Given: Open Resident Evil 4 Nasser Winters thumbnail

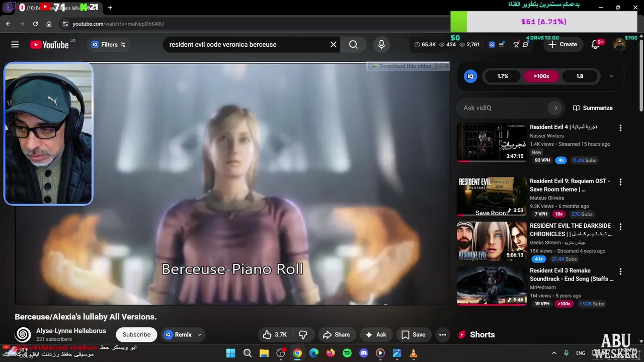Looking at the screenshot, I should (491, 142).
